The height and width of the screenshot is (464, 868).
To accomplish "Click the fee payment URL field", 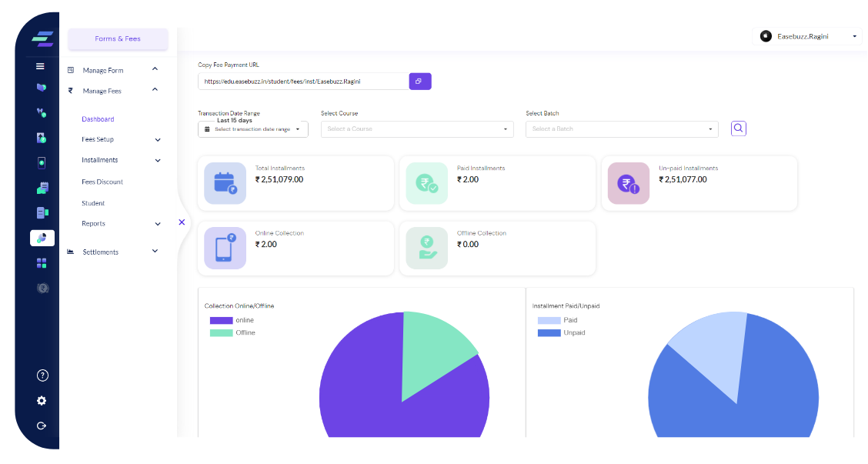I will click(303, 82).
